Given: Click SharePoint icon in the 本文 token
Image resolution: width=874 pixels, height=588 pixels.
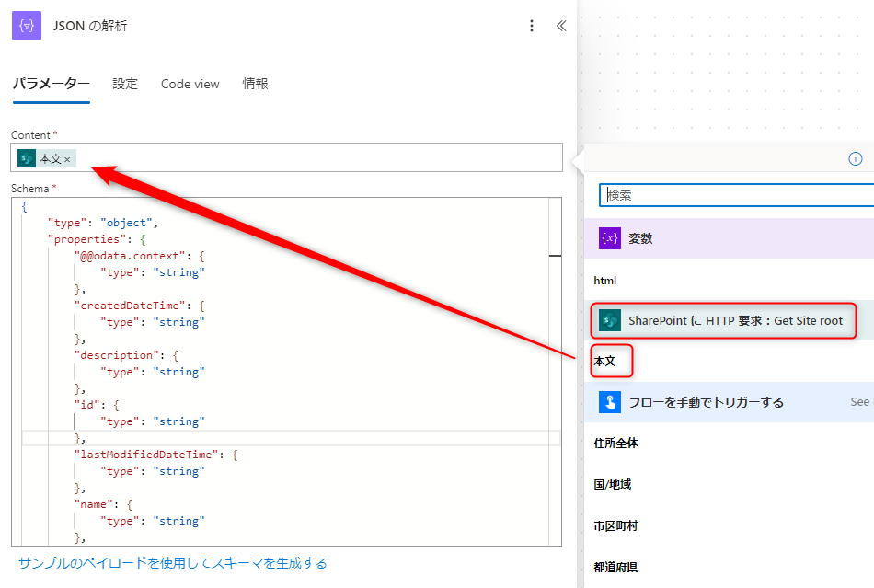Looking at the screenshot, I should click(26, 159).
